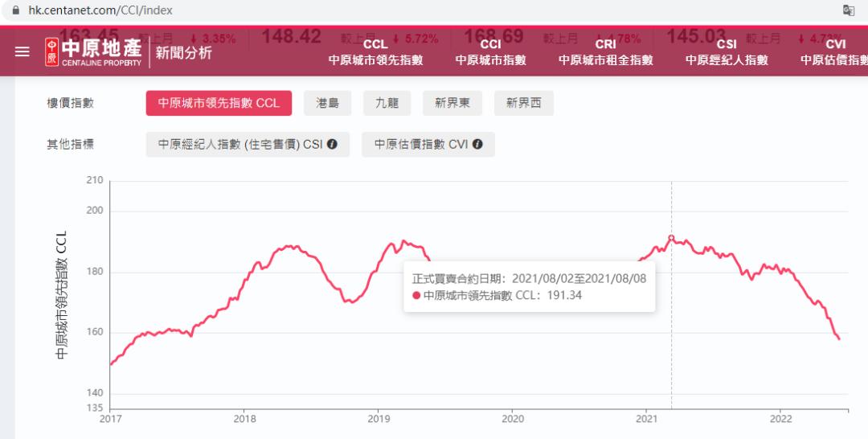Click the highlighted data point on chart

pyautogui.click(x=671, y=237)
